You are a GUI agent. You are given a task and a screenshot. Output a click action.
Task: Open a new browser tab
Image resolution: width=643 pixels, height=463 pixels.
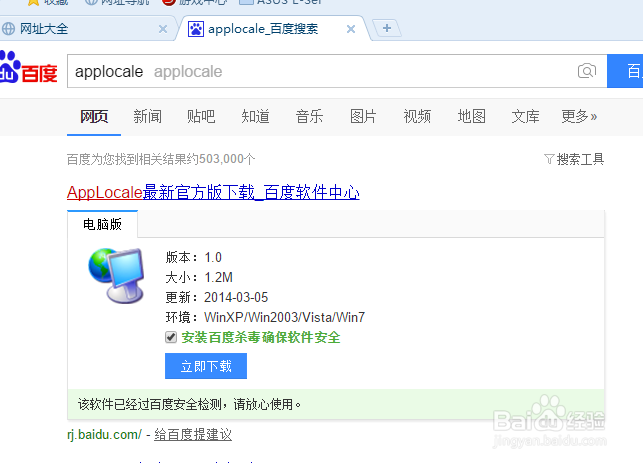(387, 28)
